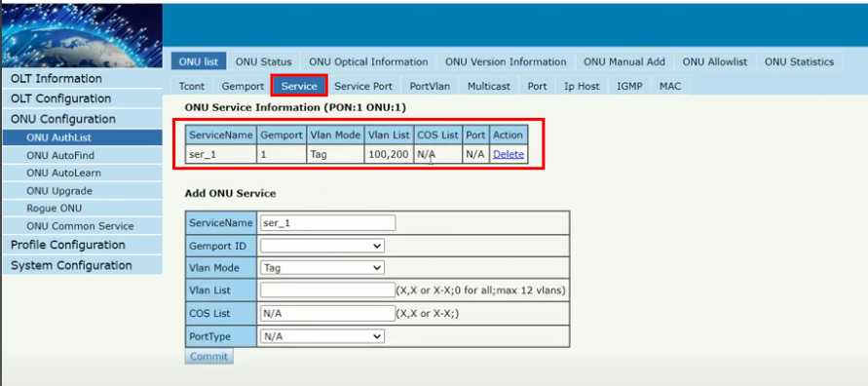This screenshot has width=868, height=386.
Task: Click the Commit button
Action: [208, 356]
